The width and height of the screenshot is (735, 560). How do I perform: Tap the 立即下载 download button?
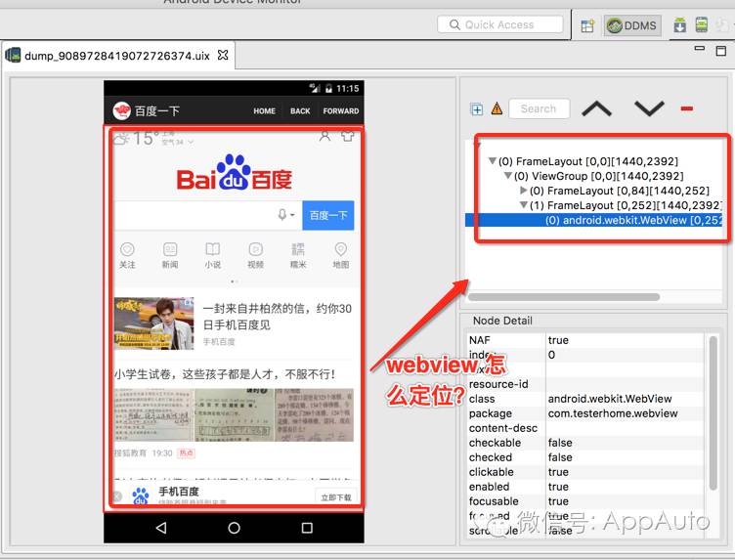[336, 497]
